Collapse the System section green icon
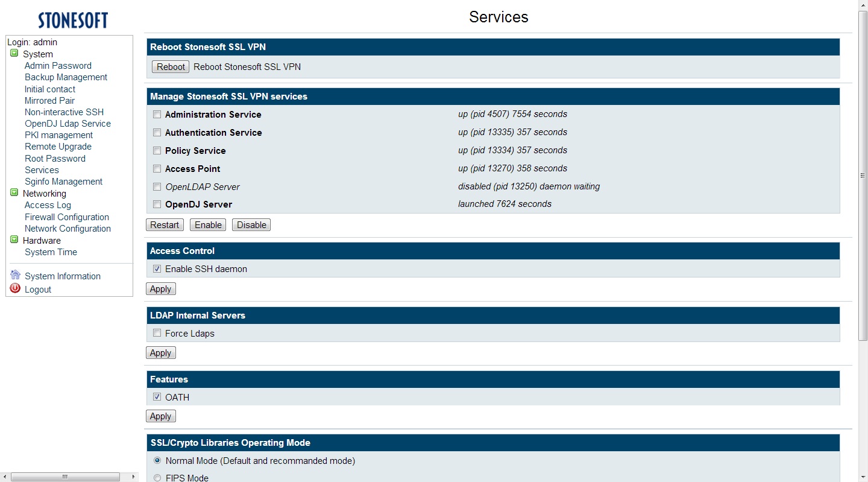868x482 pixels. 14,53
